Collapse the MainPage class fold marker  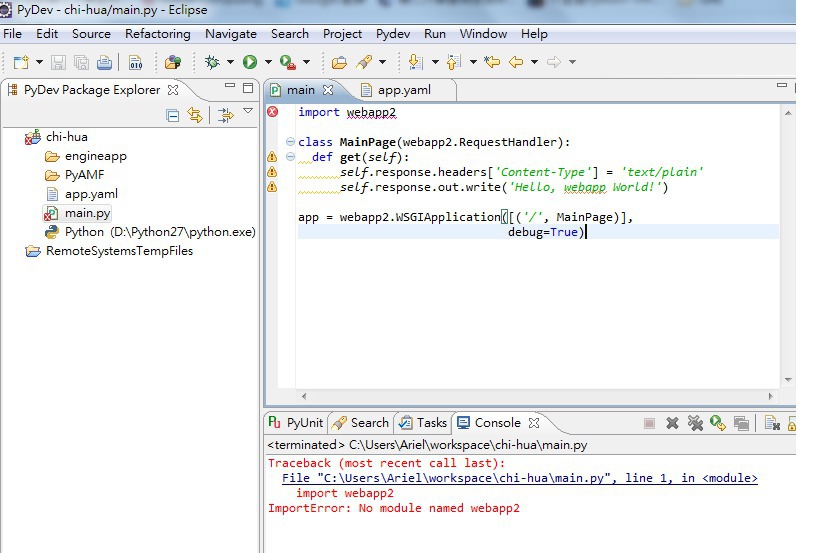point(290,142)
